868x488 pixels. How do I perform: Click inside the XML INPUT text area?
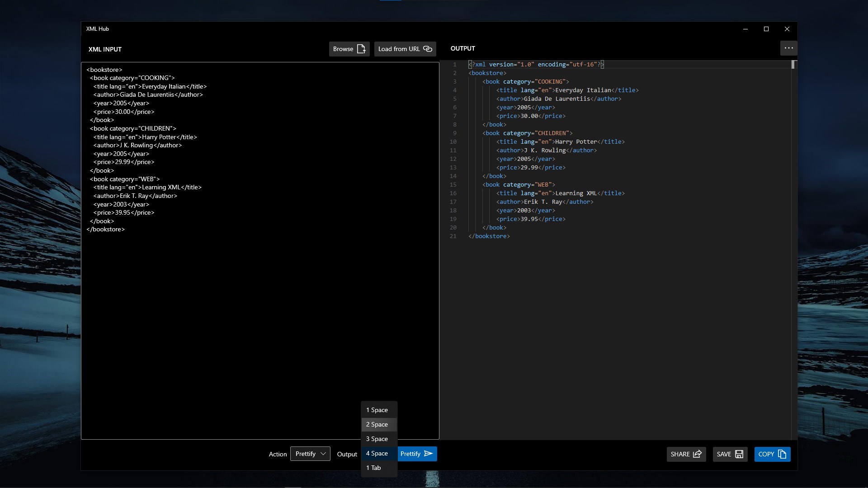coord(260,251)
